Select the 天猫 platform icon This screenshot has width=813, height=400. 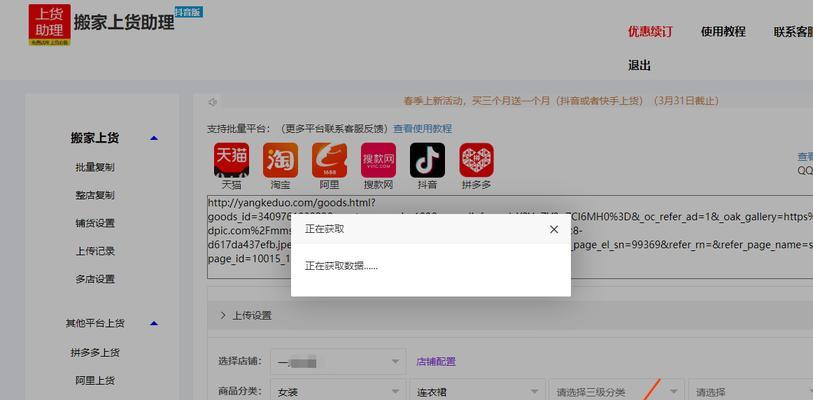point(231,160)
